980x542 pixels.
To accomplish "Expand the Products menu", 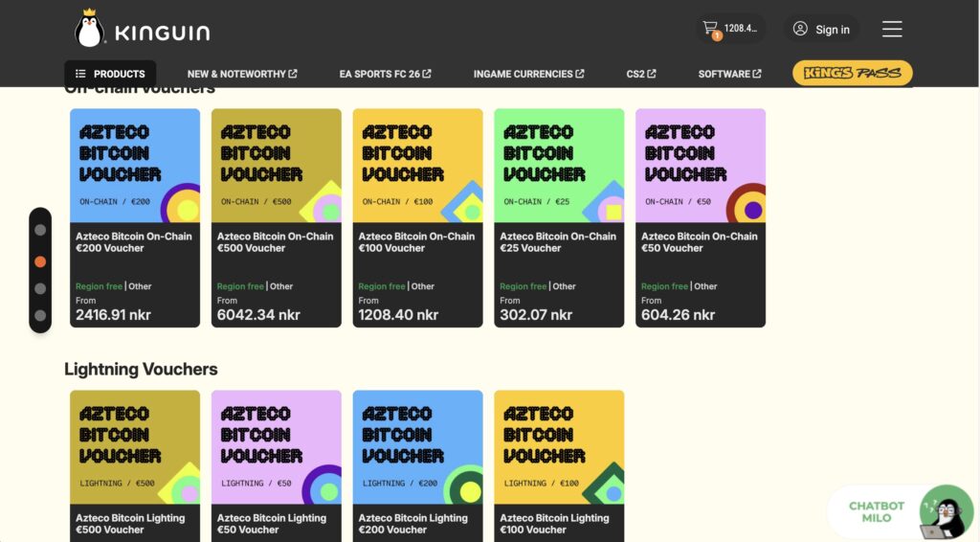I will pyautogui.click(x=110, y=74).
